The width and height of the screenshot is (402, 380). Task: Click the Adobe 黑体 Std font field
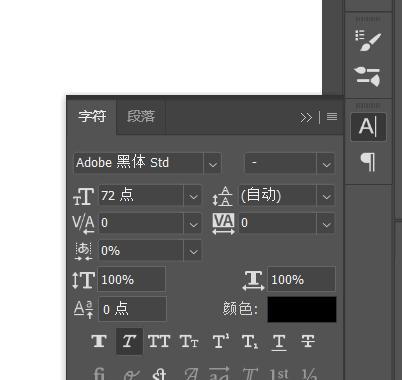pos(138,163)
